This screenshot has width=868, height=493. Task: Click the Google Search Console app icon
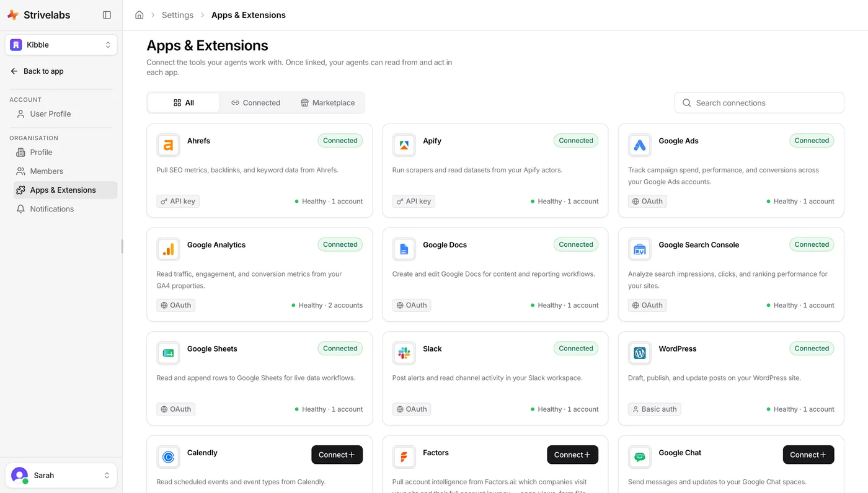(x=639, y=249)
